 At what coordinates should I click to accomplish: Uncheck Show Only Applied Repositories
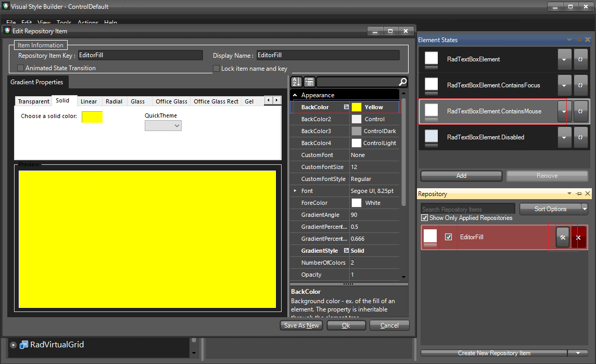pos(425,217)
